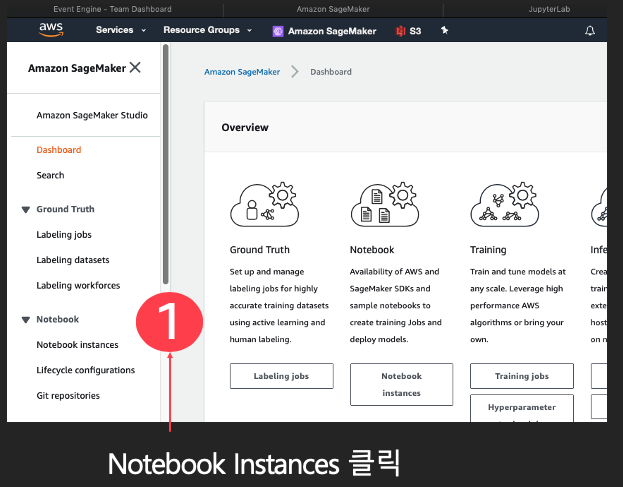
Task: Open Labeling datasets in the sidebar
Action: [73, 260]
